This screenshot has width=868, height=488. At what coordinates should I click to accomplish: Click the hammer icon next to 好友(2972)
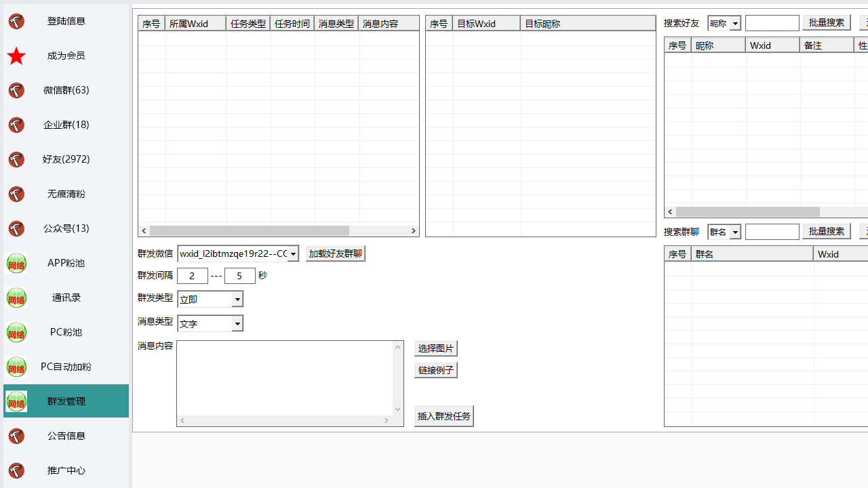click(16, 159)
